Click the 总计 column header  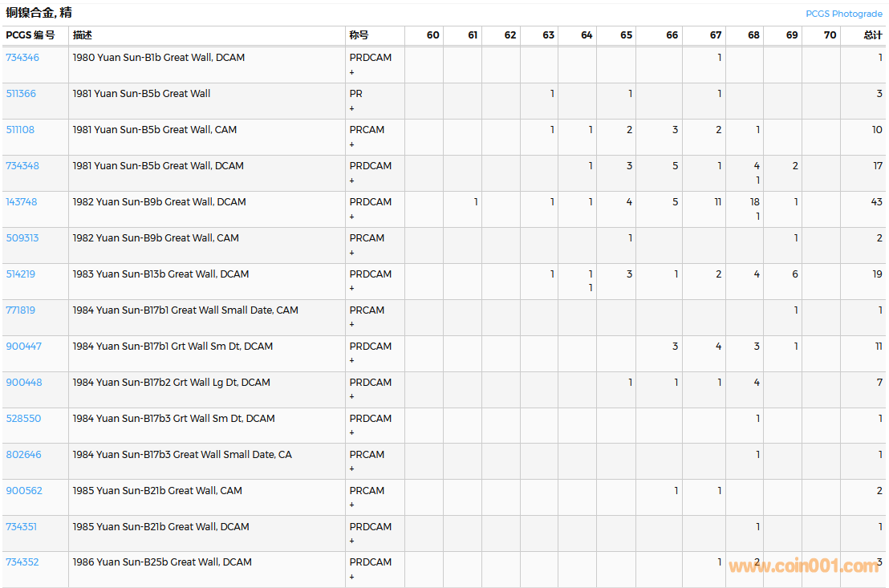873,35
